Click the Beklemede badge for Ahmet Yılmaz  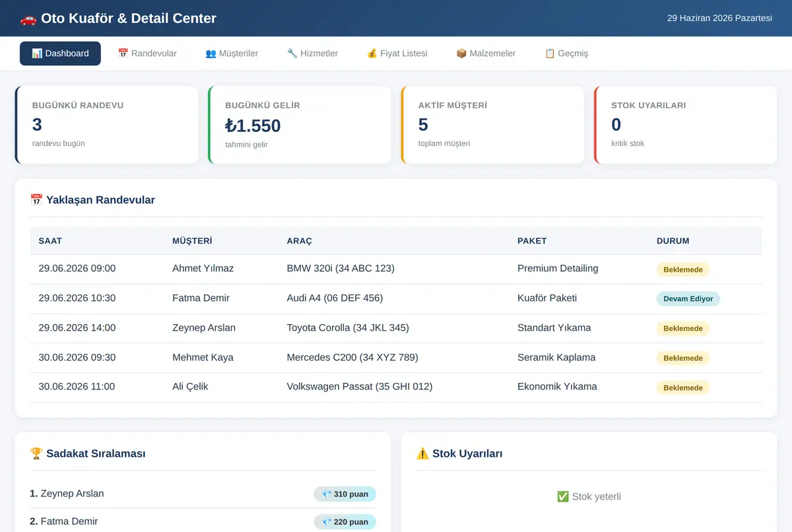[x=683, y=269]
